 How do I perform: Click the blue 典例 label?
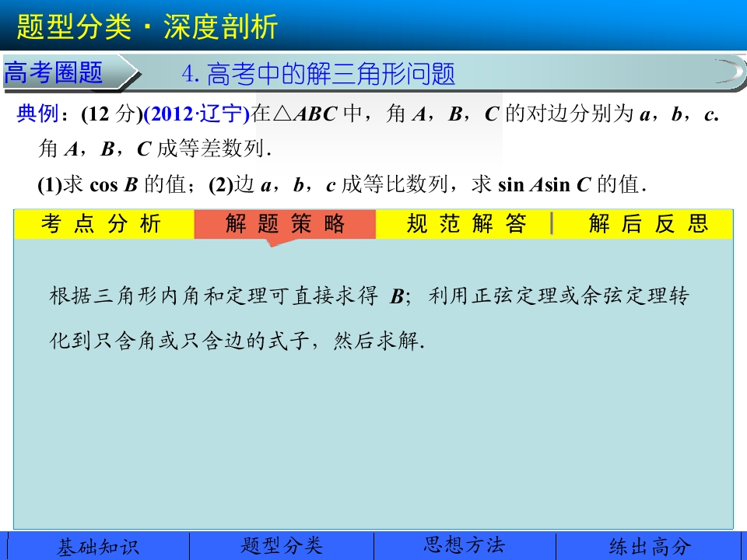38,114
